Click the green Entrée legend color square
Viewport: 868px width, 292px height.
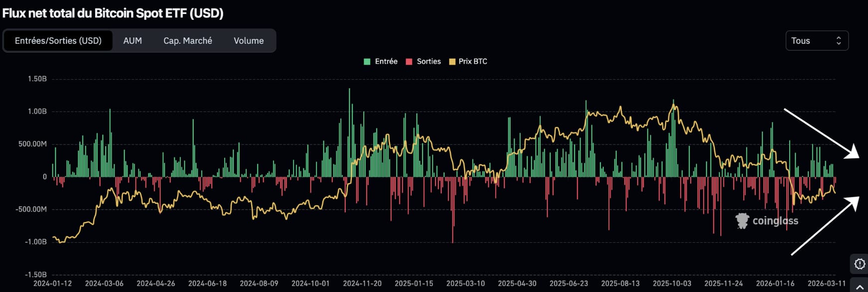pos(367,62)
